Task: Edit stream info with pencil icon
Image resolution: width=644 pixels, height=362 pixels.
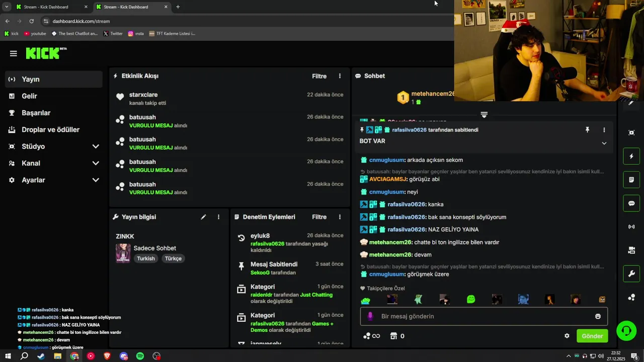Action: (x=203, y=217)
